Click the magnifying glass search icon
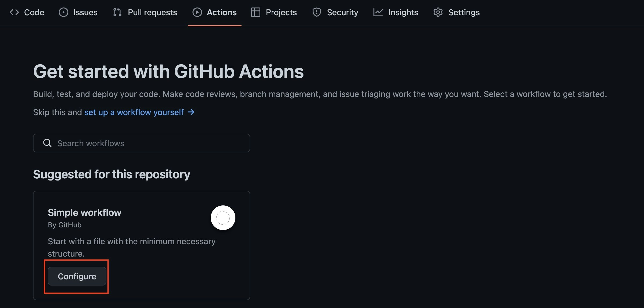The height and width of the screenshot is (308, 644). click(x=47, y=143)
